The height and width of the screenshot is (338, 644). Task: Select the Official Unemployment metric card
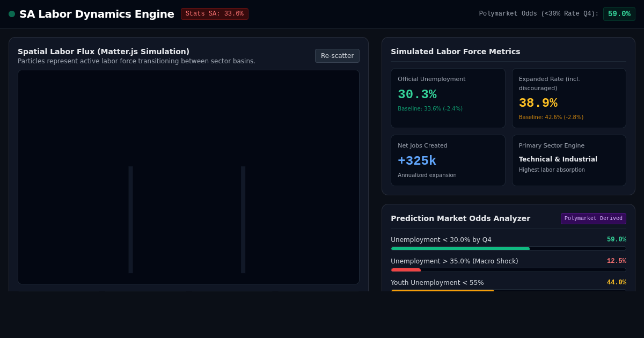(448, 98)
